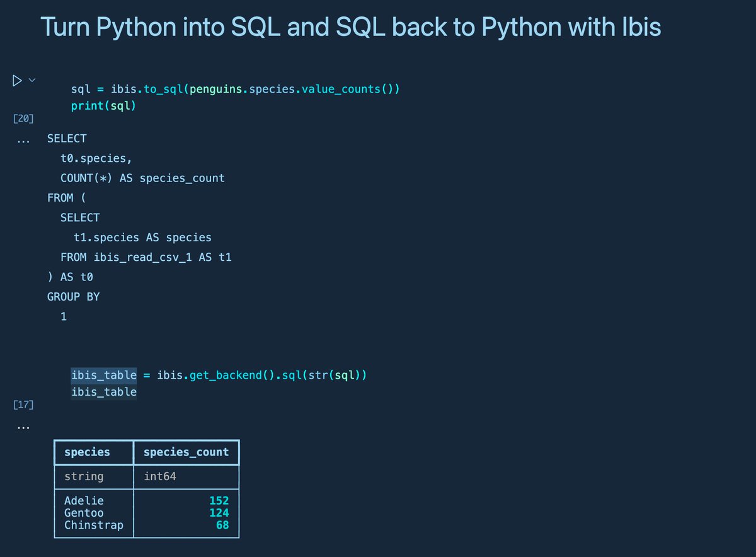
Task: Click the collapsed output ellipsis below [20]
Action: pos(23,140)
